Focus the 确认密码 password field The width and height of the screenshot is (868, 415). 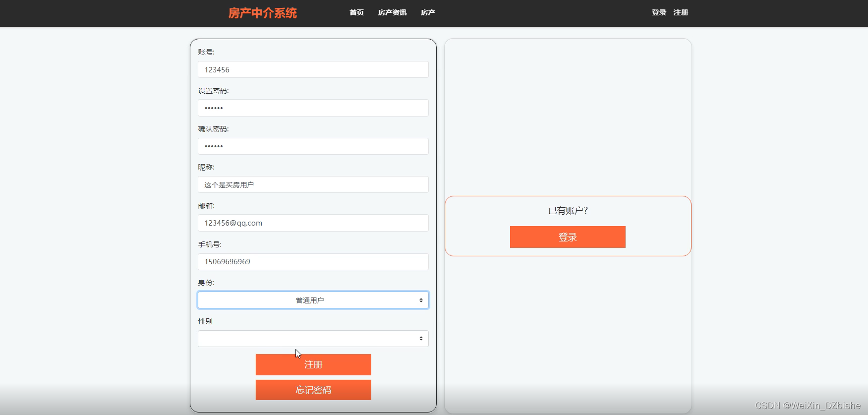(313, 146)
